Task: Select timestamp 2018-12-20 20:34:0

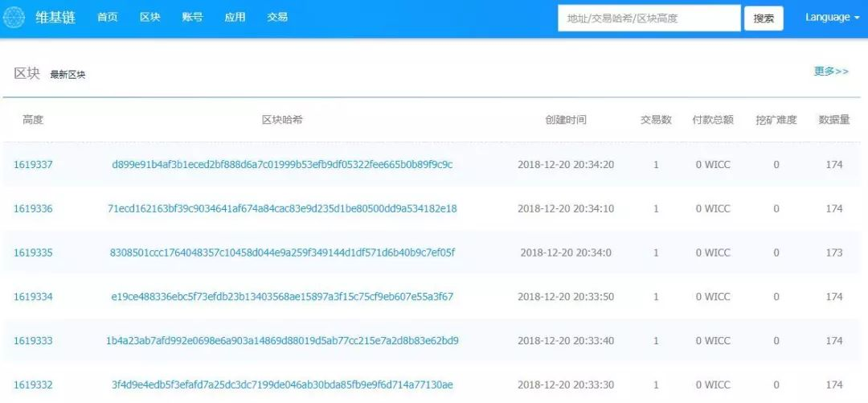Action: click(x=566, y=253)
